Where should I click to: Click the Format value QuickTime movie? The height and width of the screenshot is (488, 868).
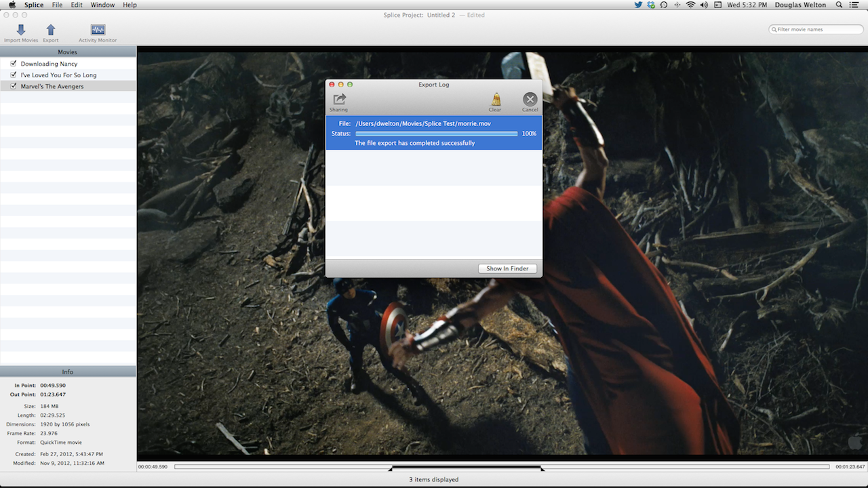pyautogui.click(x=62, y=442)
